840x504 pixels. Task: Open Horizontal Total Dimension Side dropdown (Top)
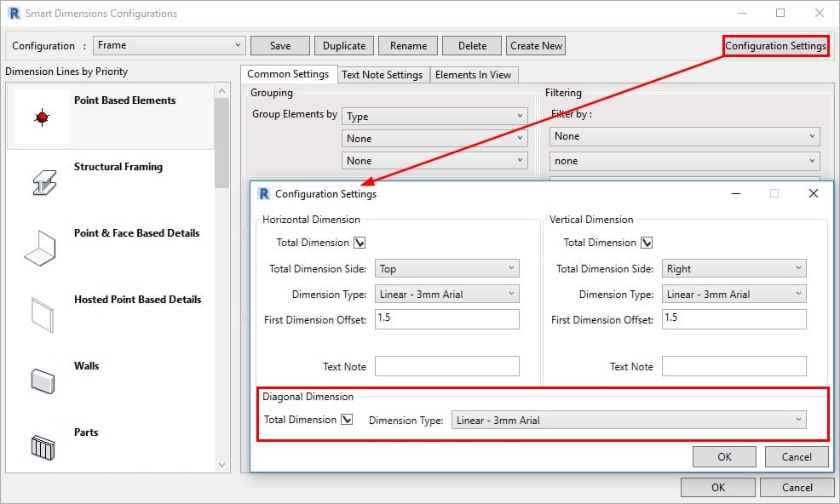click(446, 268)
